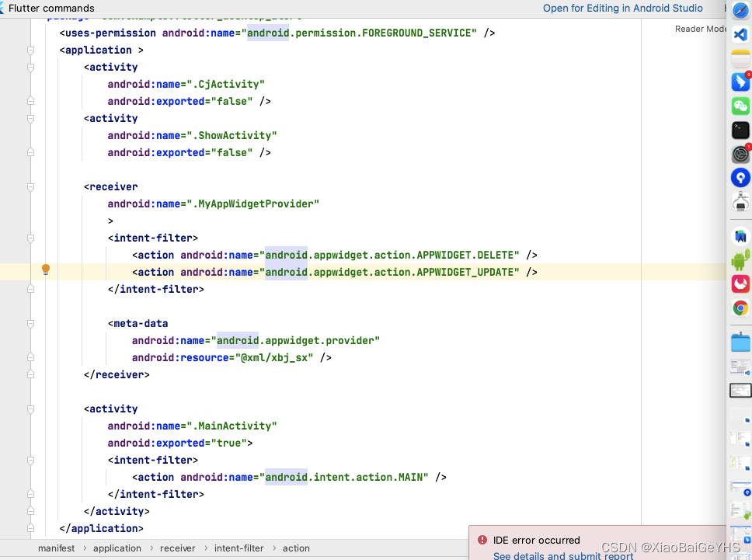The image size is (752, 560).
Task: Open the Notes app in the dock
Action: (740, 58)
